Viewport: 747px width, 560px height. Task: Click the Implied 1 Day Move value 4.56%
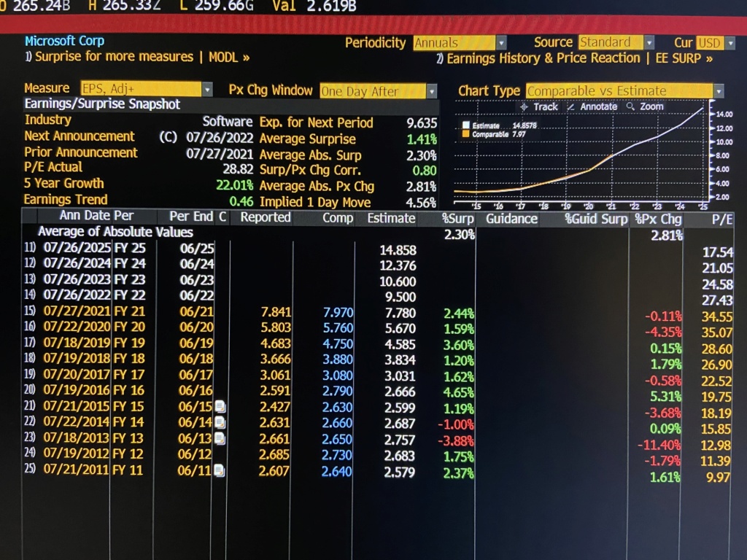click(x=421, y=203)
